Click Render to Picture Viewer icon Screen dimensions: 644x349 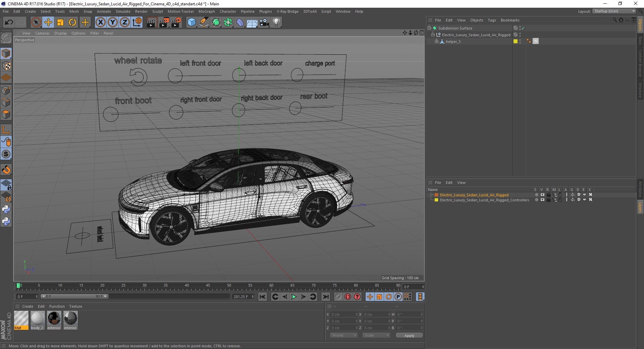click(164, 22)
